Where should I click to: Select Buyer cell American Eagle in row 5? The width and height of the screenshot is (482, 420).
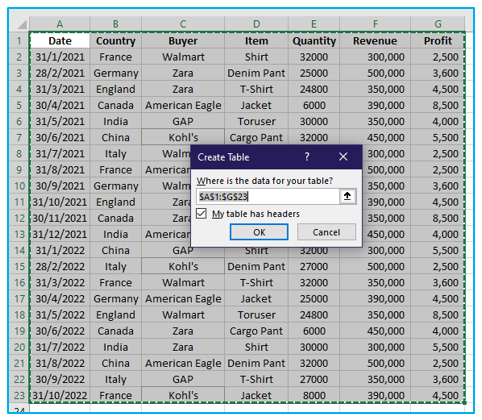tap(183, 105)
